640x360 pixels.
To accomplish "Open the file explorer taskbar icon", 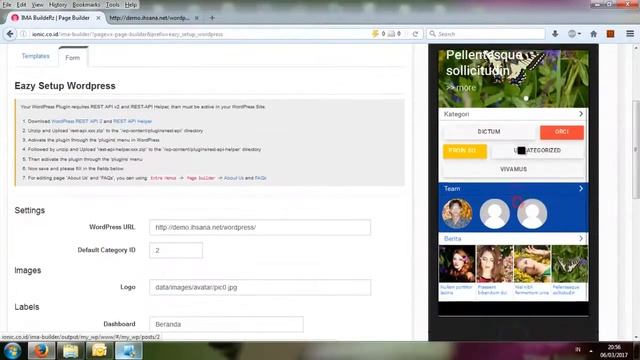I will [x=70, y=351].
